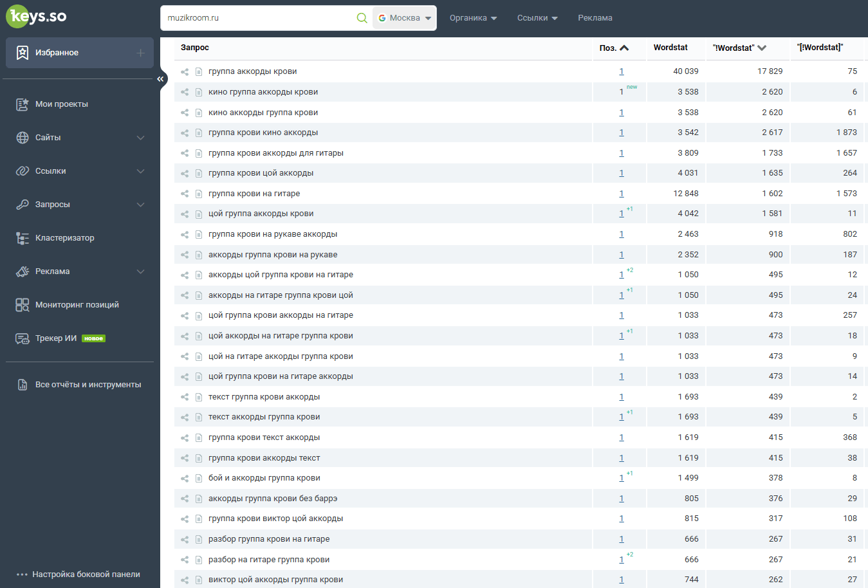
Task: Click the search magnifier icon
Action: click(x=362, y=18)
